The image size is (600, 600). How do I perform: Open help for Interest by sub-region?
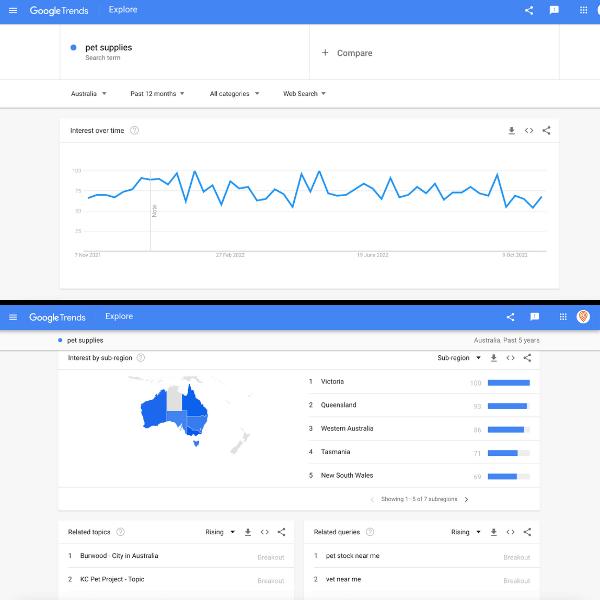pos(140,358)
